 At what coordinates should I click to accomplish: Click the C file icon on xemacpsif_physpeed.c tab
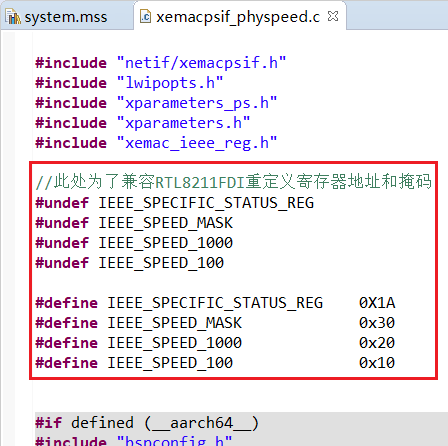click(x=145, y=16)
